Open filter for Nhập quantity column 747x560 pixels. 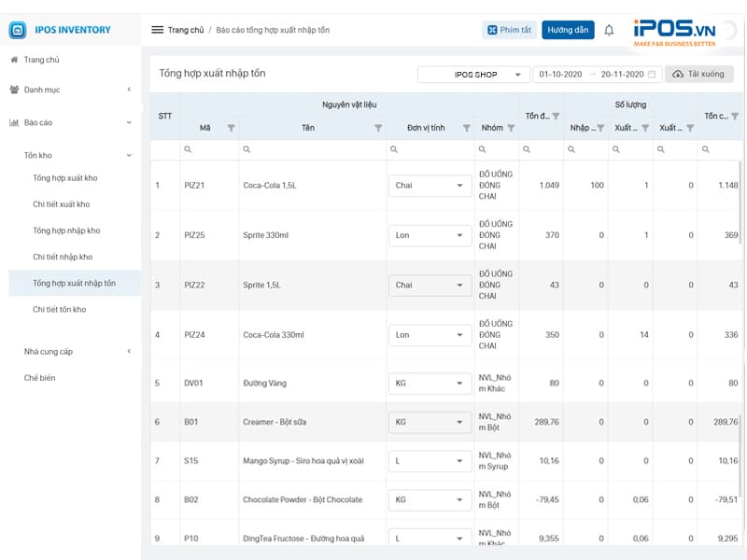tap(600, 128)
